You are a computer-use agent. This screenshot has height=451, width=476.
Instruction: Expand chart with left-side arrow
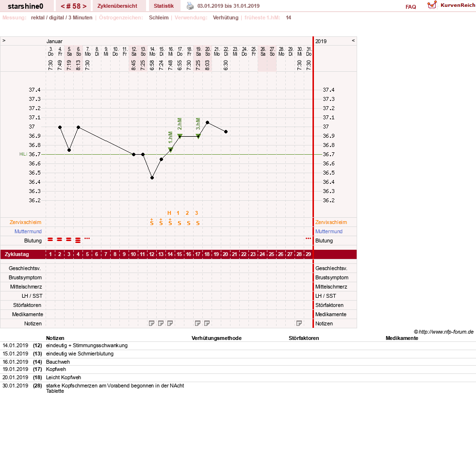tap(4, 40)
